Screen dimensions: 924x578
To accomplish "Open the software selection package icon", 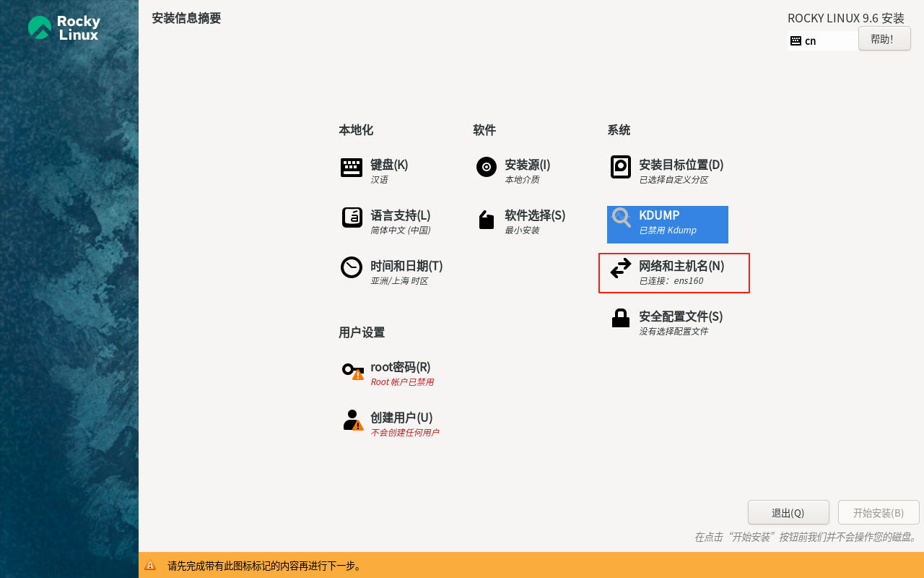I will point(487,220).
